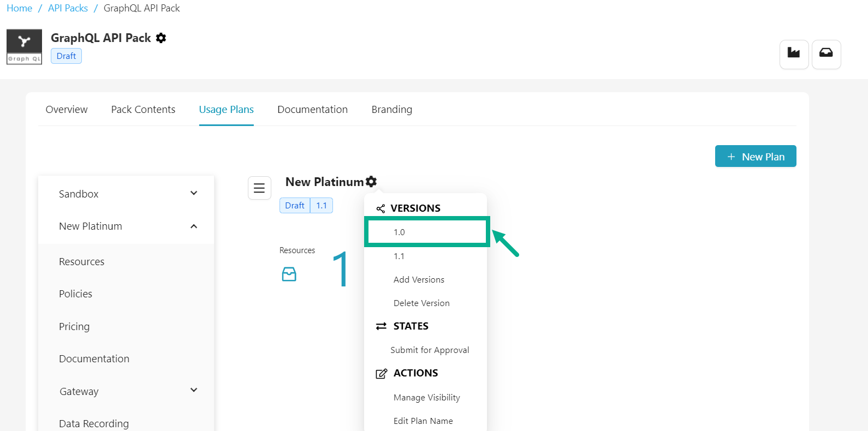Click the Resources box icon

click(289, 274)
